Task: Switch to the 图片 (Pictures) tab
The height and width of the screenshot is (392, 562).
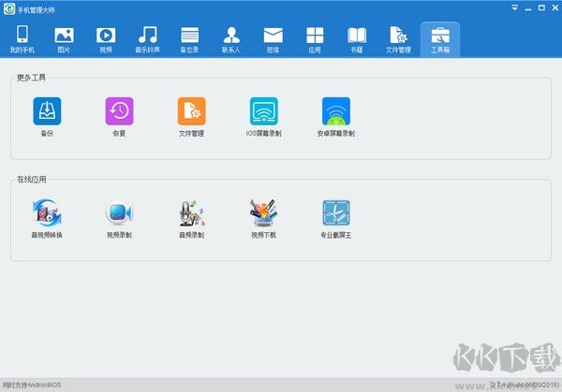Action: (64, 39)
